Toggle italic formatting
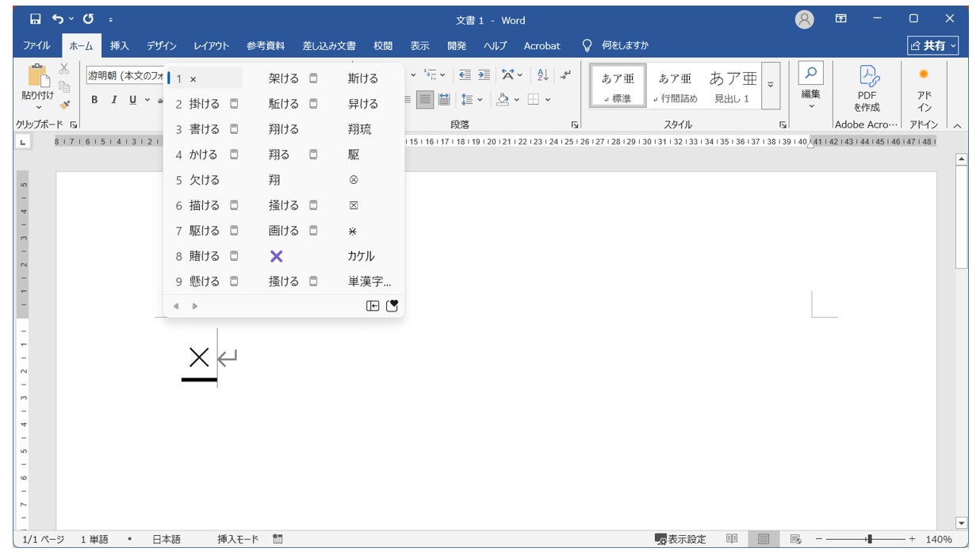Viewport: 980px width, 555px height. point(113,100)
